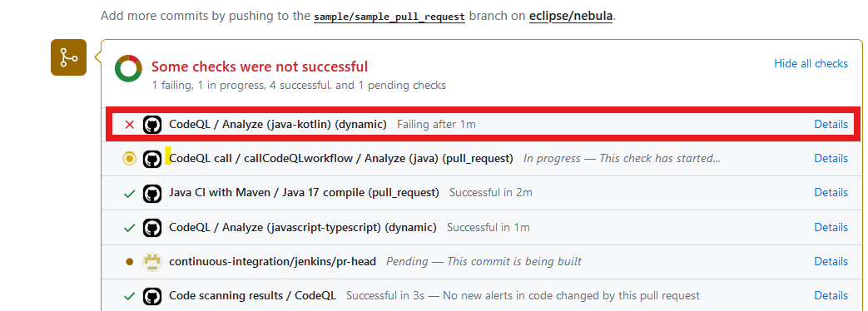The image size is (868, 311).
Task: Open Details for Java 17 compile check
Action: point(831,193)
